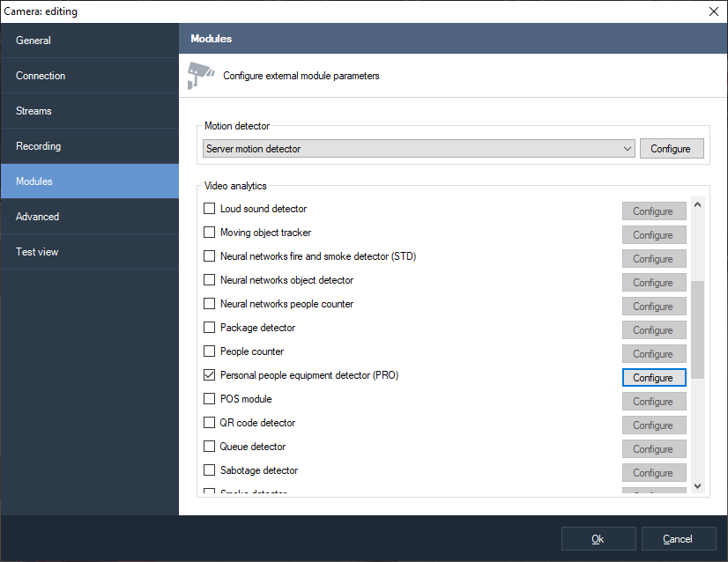Open the Test view tab

[x=89, y=252]
